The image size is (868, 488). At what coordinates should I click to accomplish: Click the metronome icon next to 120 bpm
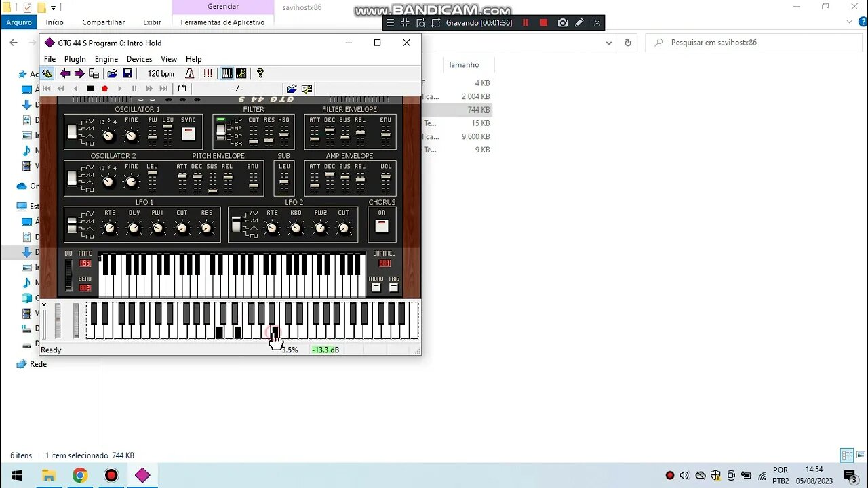(x=190, y=73)
